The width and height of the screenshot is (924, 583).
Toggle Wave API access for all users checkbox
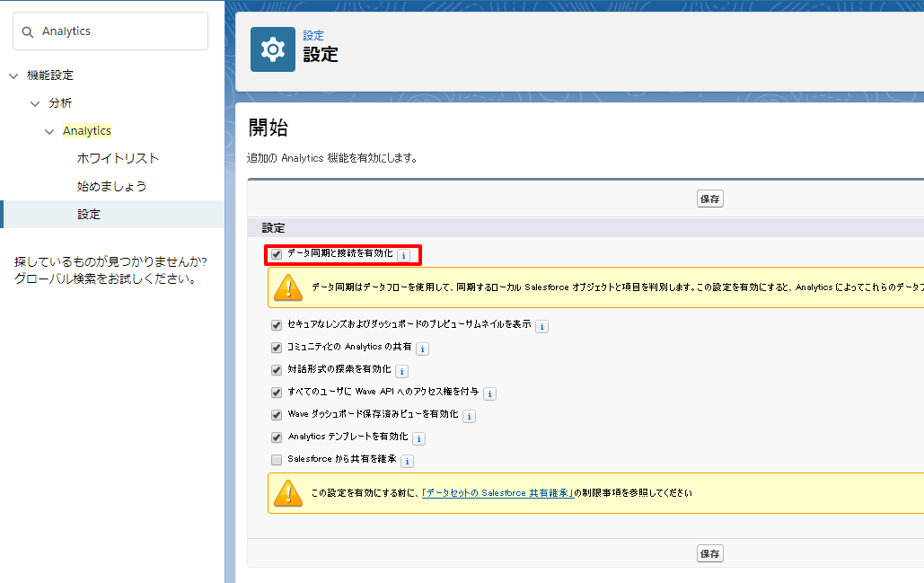(277, 393)
